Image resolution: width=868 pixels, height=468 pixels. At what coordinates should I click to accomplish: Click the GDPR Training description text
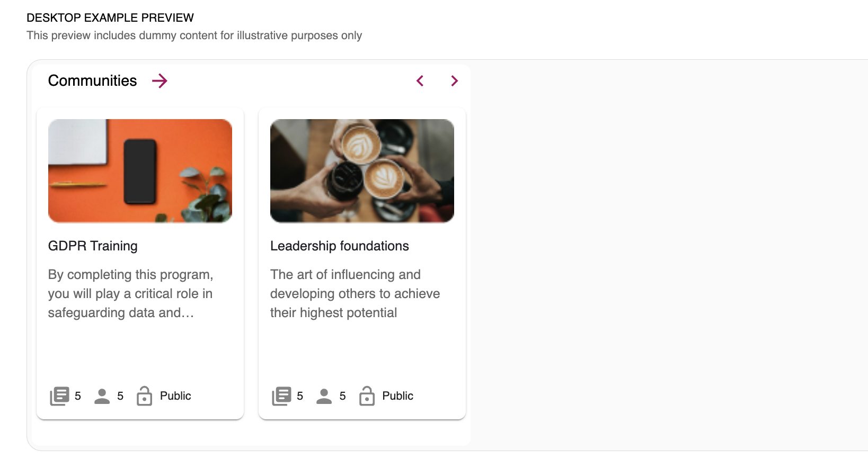pos(130,294)
